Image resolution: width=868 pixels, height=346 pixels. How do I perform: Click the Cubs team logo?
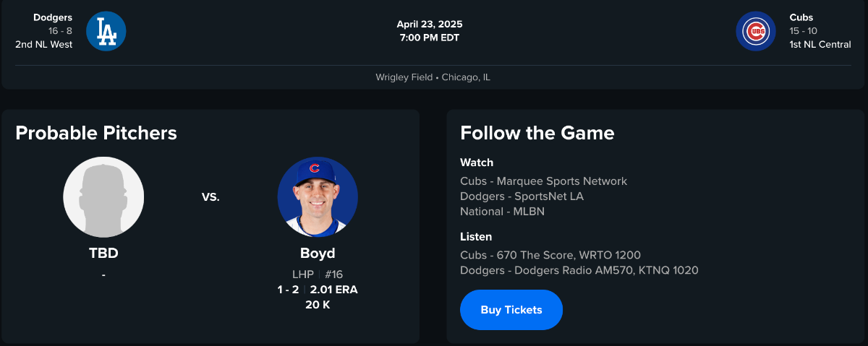pyautogui.click(x=756, y=31)
